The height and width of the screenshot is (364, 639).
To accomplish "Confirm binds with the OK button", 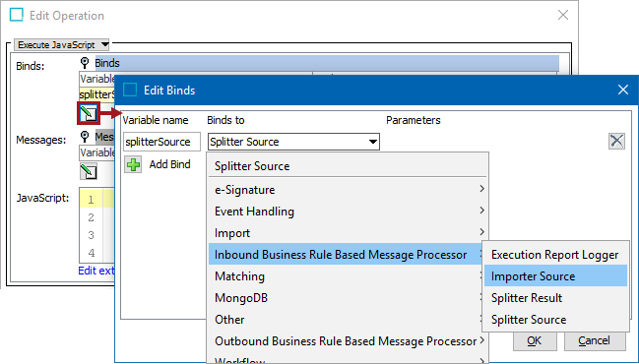I will click(535, 340).
